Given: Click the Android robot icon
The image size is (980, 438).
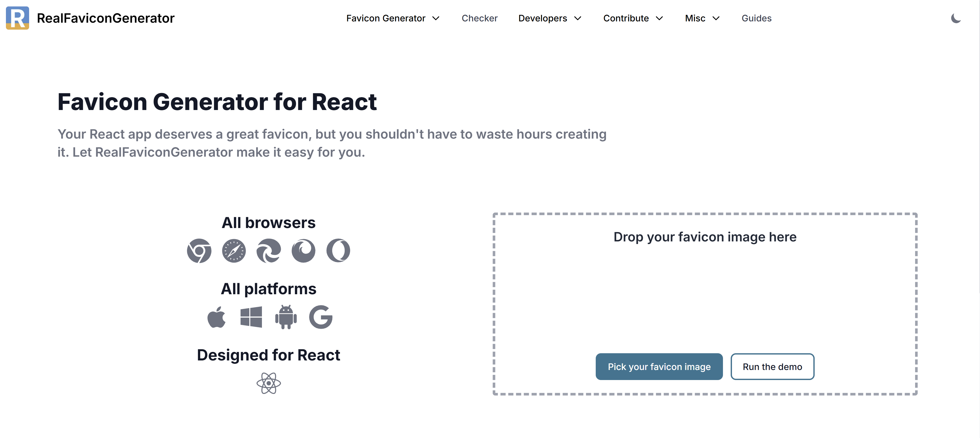Looking at the screenshot, I should coord(286,317).
